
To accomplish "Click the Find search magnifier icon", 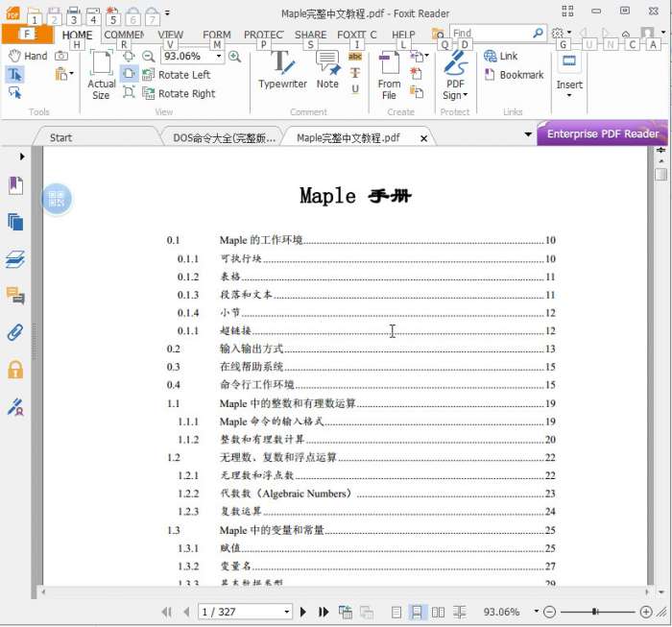I will click(538, 33).
